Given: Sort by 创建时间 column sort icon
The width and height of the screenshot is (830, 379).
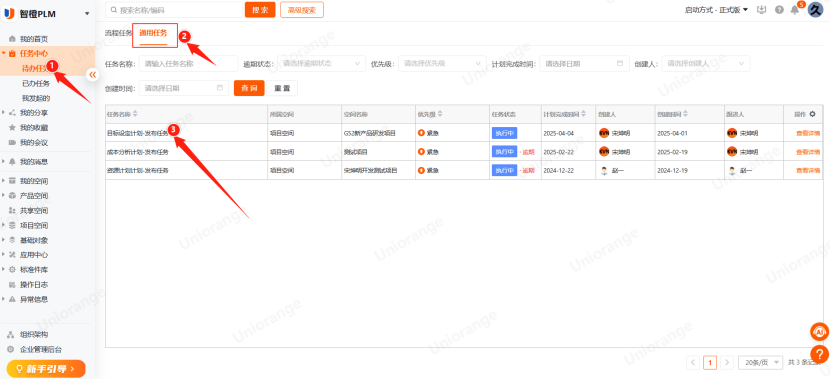Looking at the screenshot, I should pos(685,114).
